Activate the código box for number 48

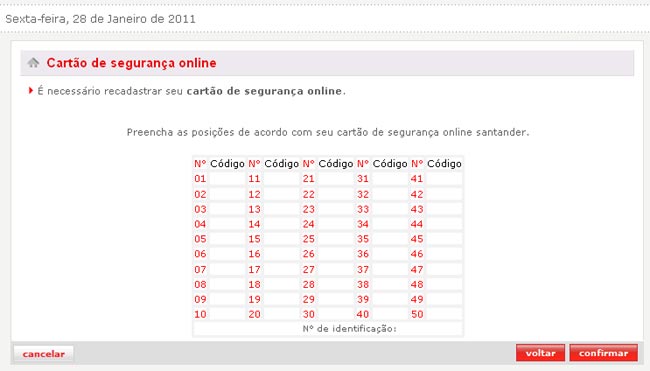coord(444,284)
